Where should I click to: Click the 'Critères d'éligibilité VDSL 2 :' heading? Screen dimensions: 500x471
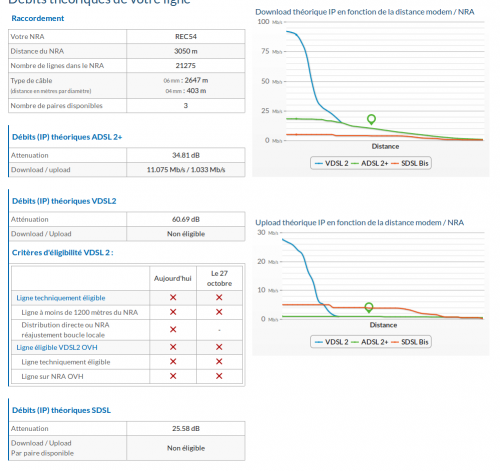tap(63, 253)
